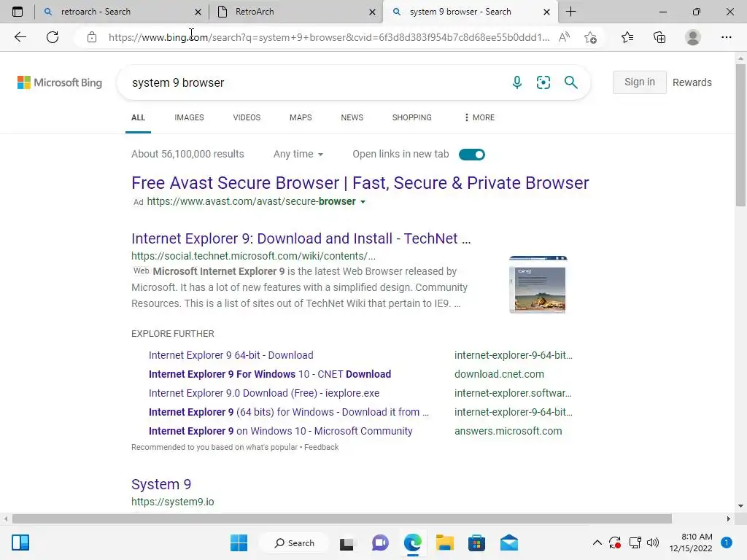The image size is (747, 560).
Task: Select the ALL results tab
Action: click(x=138, y=117)
